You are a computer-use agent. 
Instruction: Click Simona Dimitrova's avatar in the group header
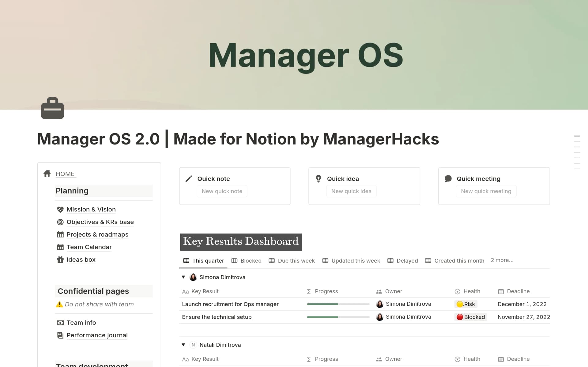[x=193, y=277]
